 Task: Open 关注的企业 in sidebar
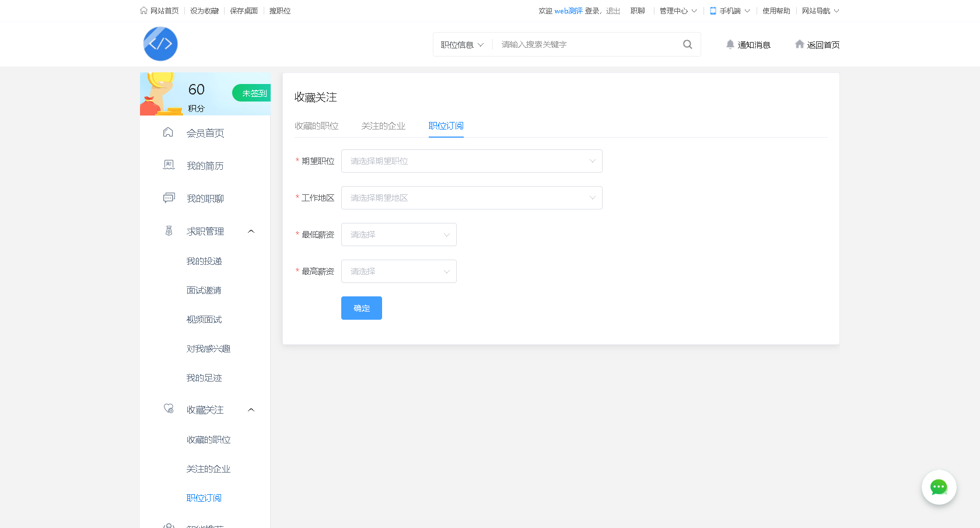pos(208,469)
